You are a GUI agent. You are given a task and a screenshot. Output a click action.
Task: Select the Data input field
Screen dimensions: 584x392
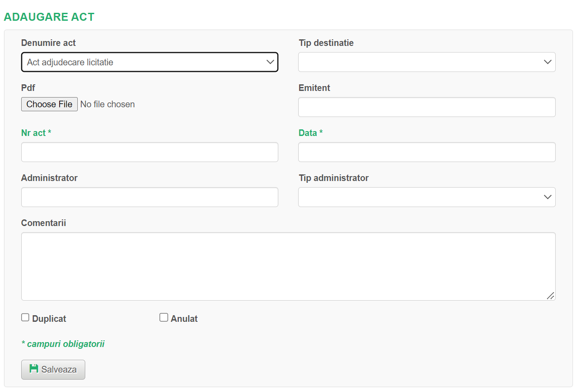pyautogui.click(x=427, y=152)
